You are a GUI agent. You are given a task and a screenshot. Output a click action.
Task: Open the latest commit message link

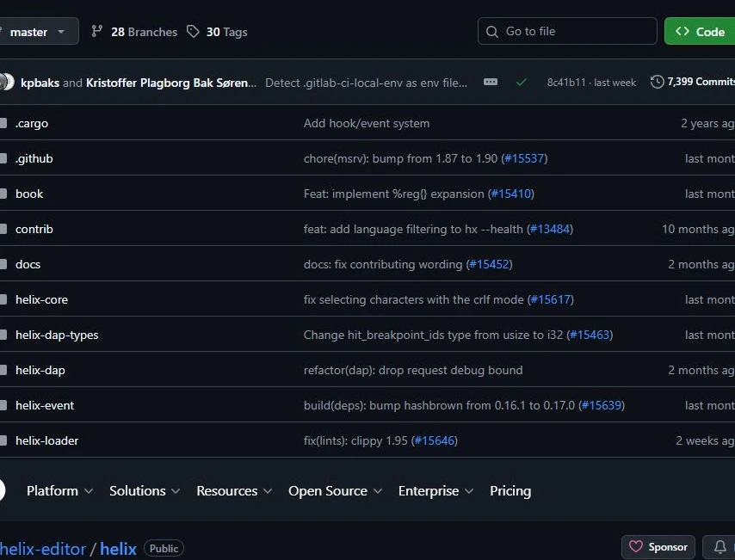point(366,83)
